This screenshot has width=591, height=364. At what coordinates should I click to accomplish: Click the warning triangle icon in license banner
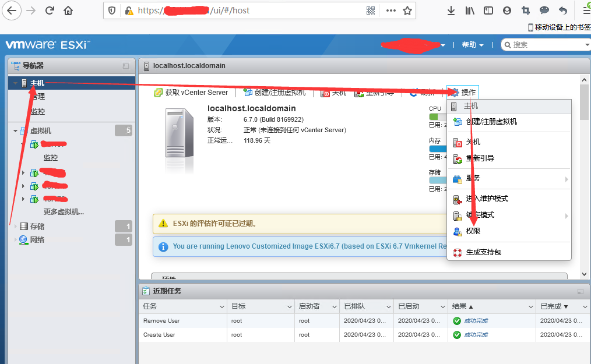click(163, 224)
